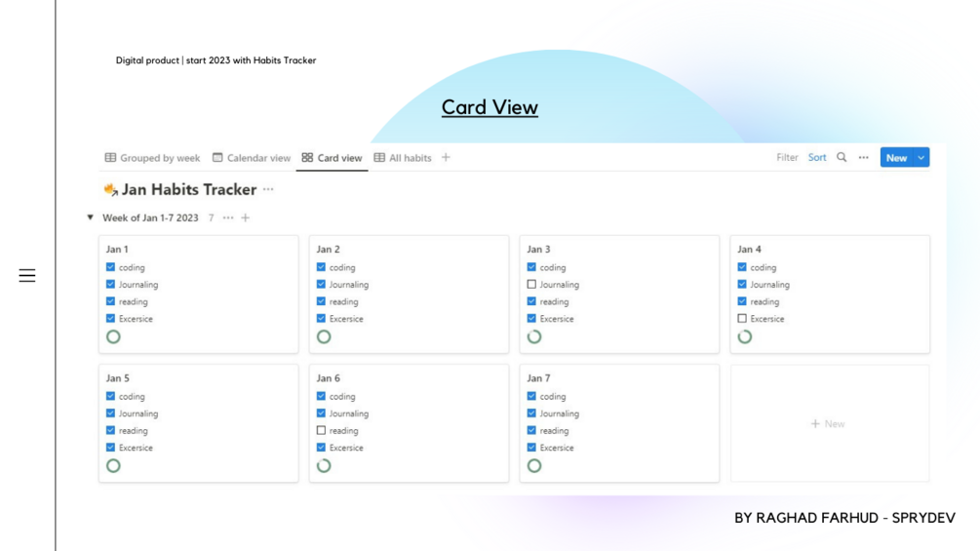Click the Jan Habits Tracker title
Image resolution: width=980 pixels, height=551 pixels.
click(x=189, y=189)
